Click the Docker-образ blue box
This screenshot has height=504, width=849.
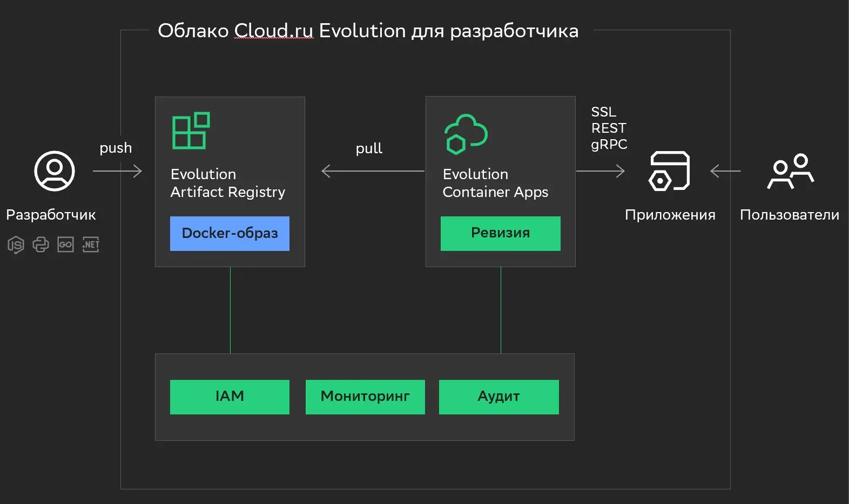pyautogui.click(x=230, y=234)
